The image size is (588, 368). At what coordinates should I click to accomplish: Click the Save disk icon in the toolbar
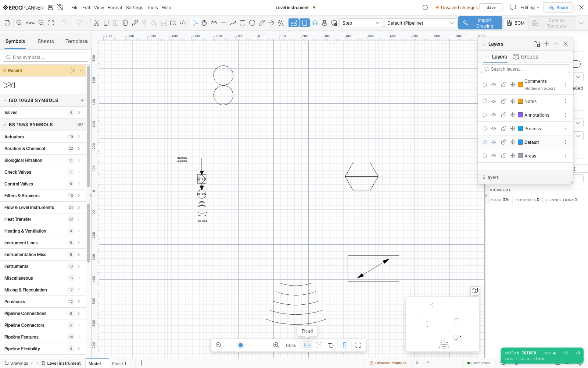7,23
